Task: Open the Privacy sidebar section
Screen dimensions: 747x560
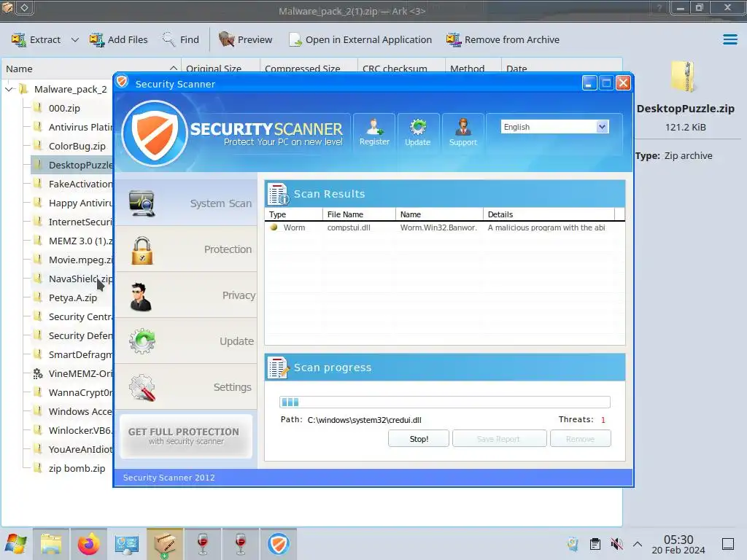Action: 186,295
